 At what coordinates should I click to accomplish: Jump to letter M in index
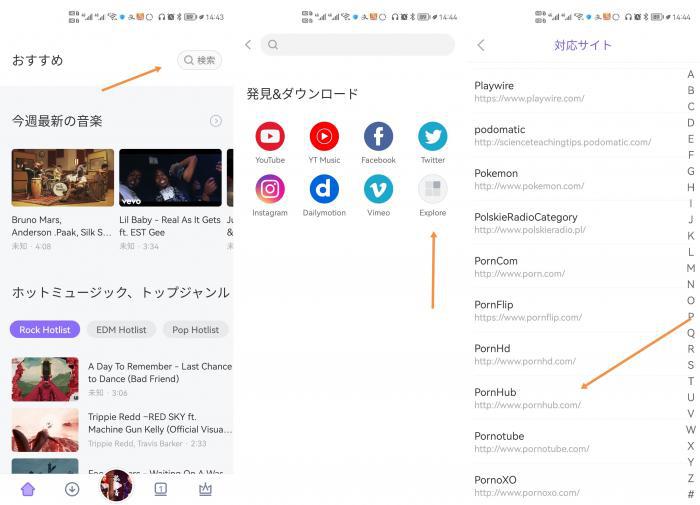(x=691, y=268)
